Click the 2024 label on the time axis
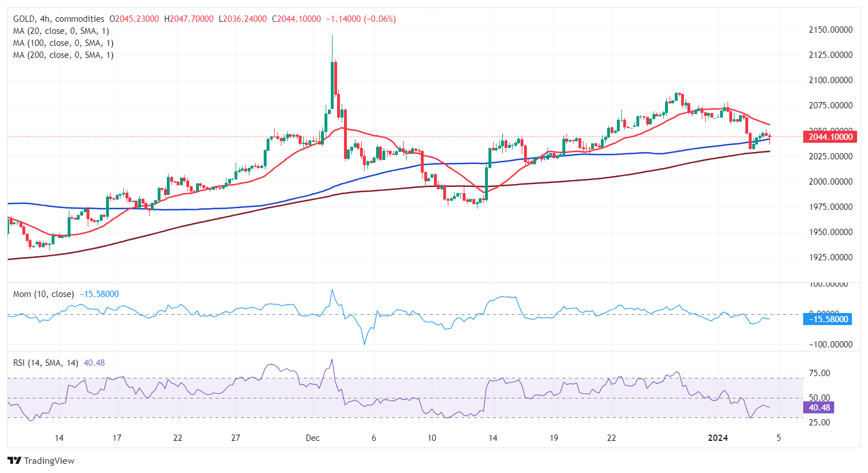Image resolution: width=868 pixels, height=473 pixels. pyautogui.click(x=718, y=438)
